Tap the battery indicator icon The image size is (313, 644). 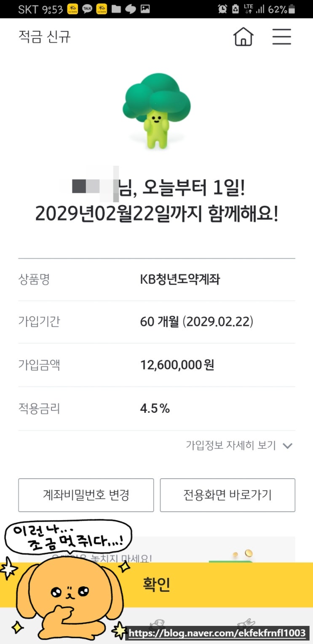(292, 9)
